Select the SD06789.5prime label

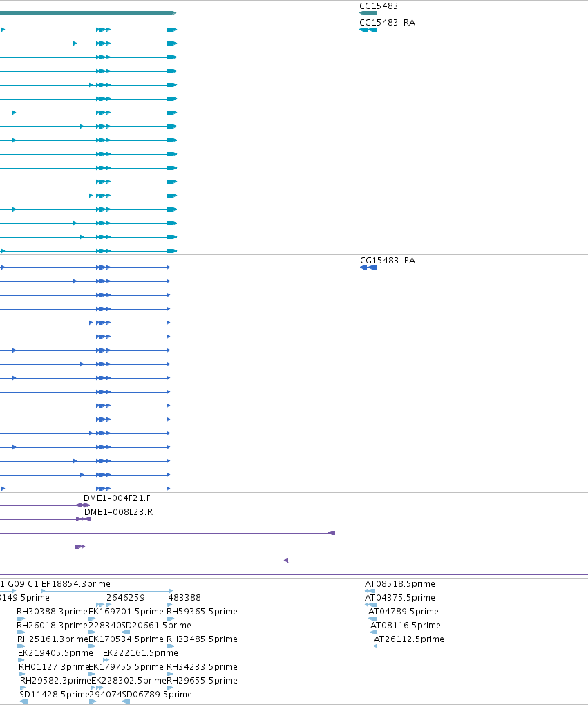[x=157, y=695]
